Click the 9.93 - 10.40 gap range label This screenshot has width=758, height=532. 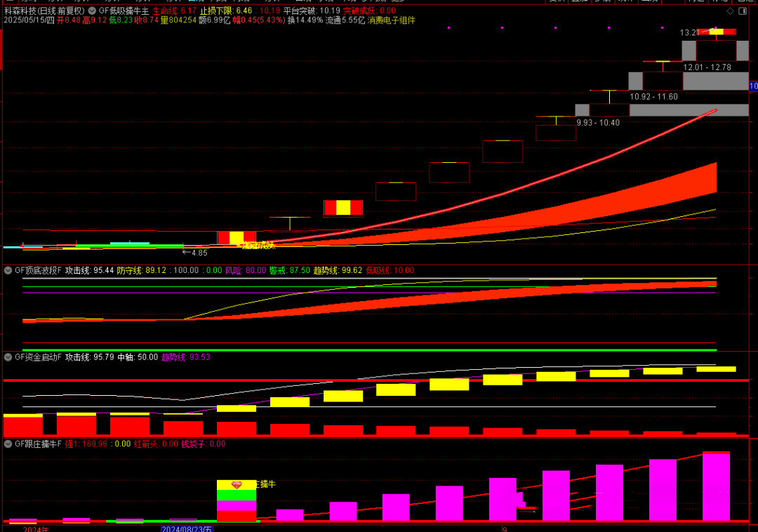click(x=598, y=123)
